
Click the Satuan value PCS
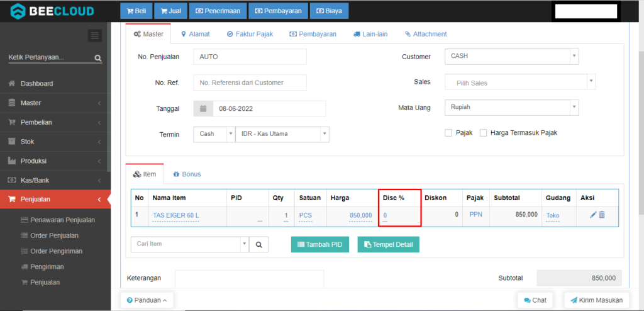click(306, 215)
